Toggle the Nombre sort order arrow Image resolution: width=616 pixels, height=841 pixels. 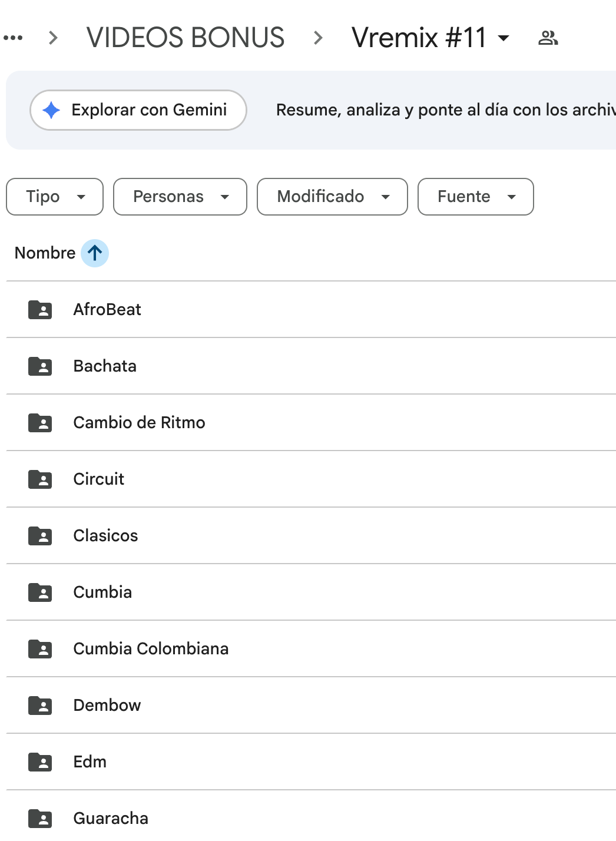coord(94,253)
